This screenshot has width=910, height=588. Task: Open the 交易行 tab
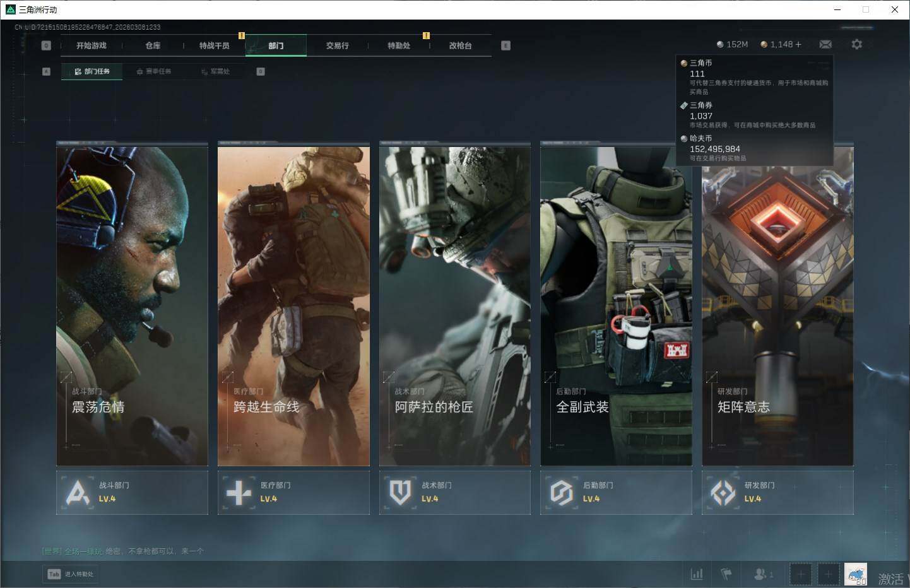pos(337,45)
